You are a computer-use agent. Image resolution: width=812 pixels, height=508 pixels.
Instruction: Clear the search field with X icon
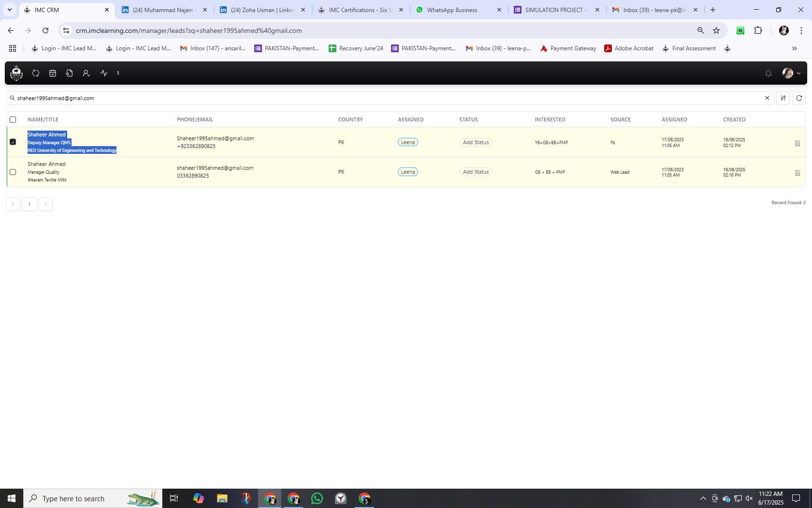(767, 98)
